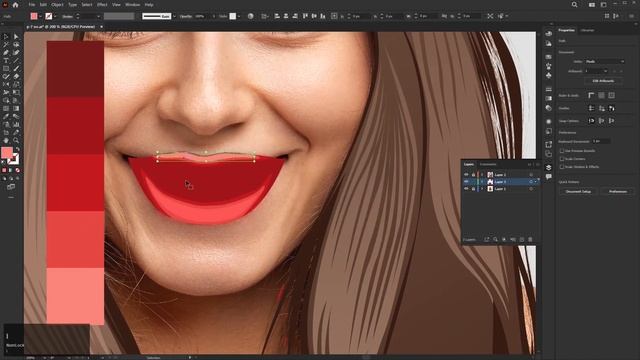Select the Shaper/Pencil tool
The height and width of the screenshot is (360, 640).
tap(6, 76)
